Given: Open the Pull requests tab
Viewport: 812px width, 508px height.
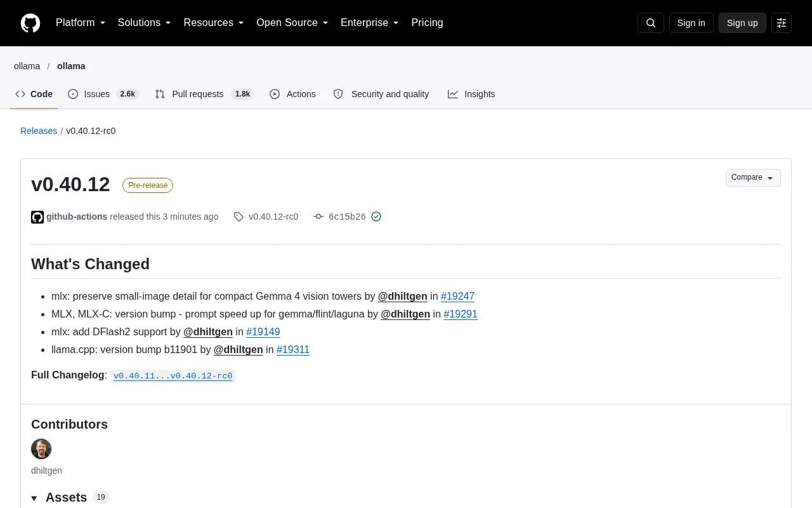Looking at the screenshot, I should click(204, 94).
